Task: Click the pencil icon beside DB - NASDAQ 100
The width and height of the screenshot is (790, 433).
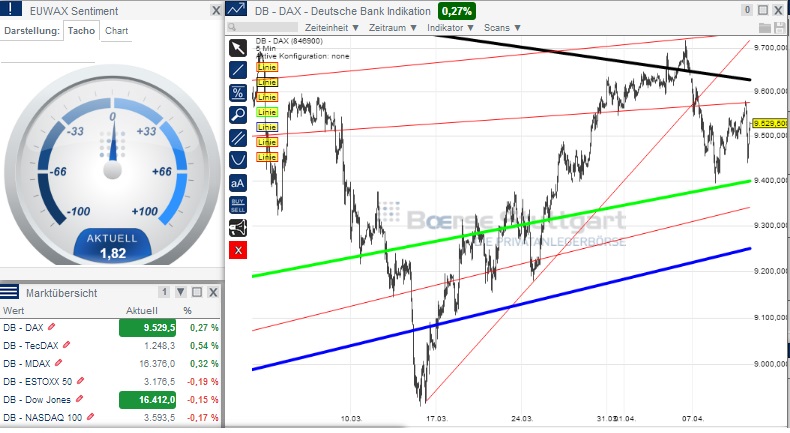Action: click(x=90, y=417)
